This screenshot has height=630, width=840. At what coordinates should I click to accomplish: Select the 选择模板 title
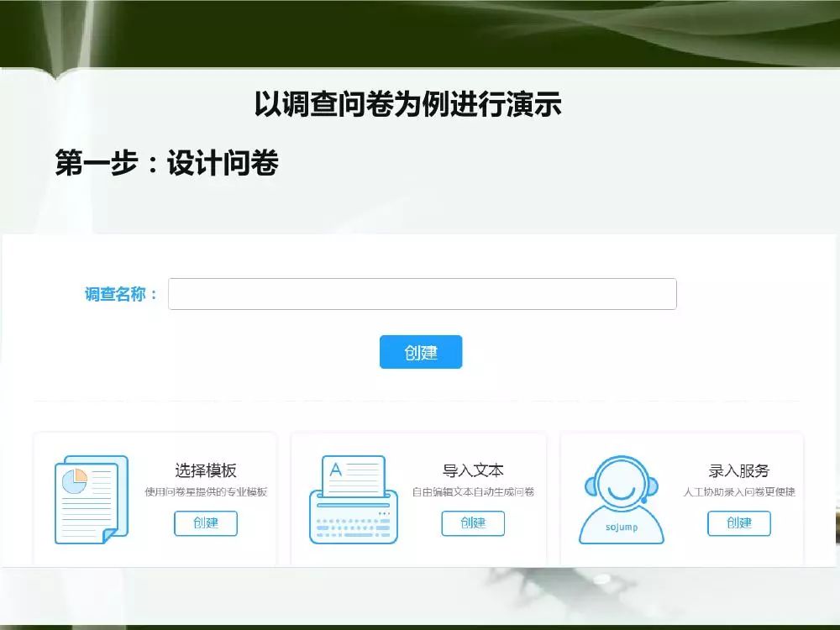[x=206, y=470]
